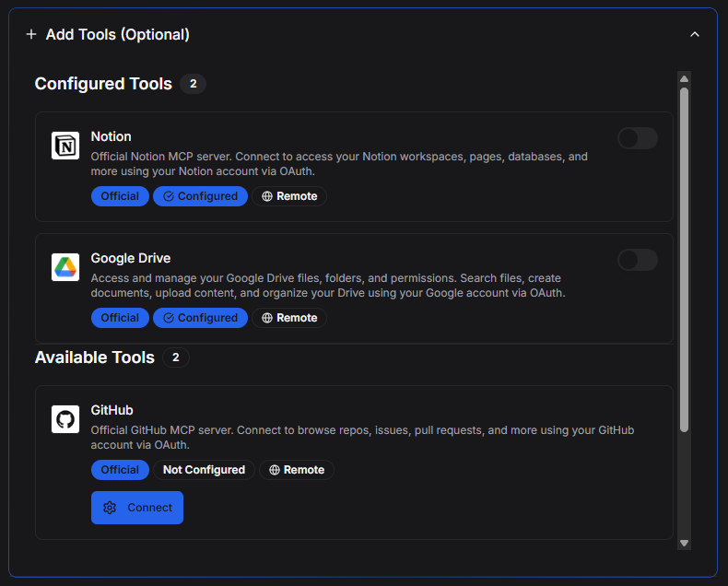
Task: Turn on the Google Drive toggle
Action: tap(637, 260)
